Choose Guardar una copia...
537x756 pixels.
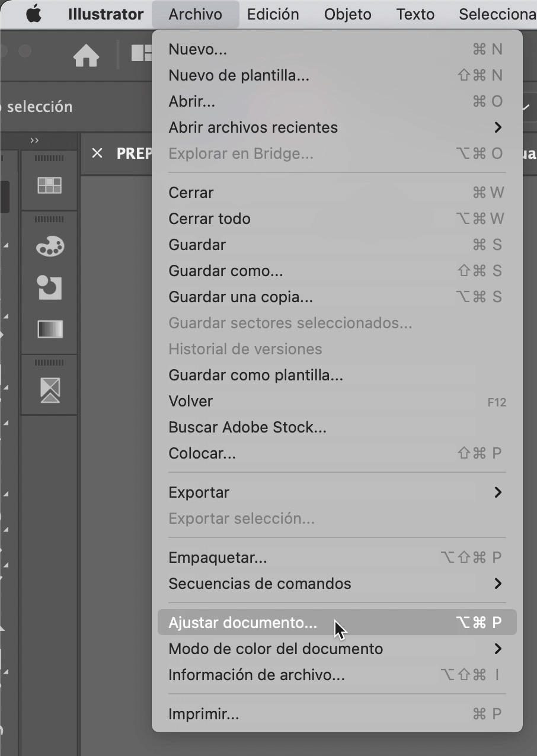(337, 297)
